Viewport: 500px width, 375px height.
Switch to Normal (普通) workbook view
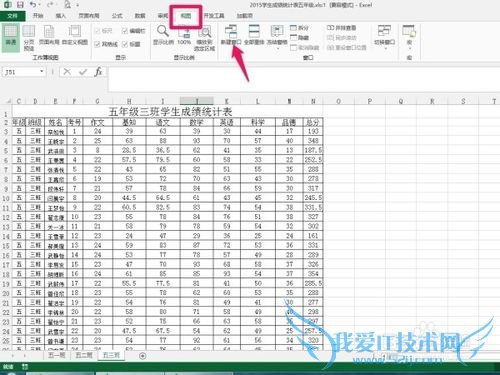pyautogui.click(x=11, y=37)
